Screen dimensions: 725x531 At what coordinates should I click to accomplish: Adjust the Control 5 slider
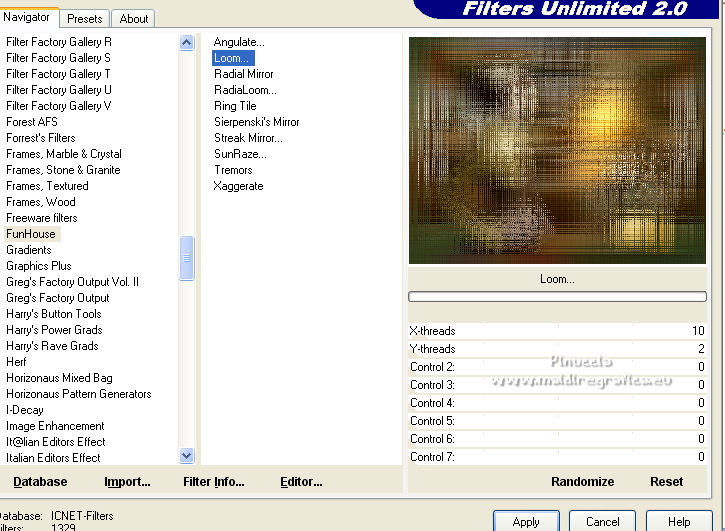557,421
